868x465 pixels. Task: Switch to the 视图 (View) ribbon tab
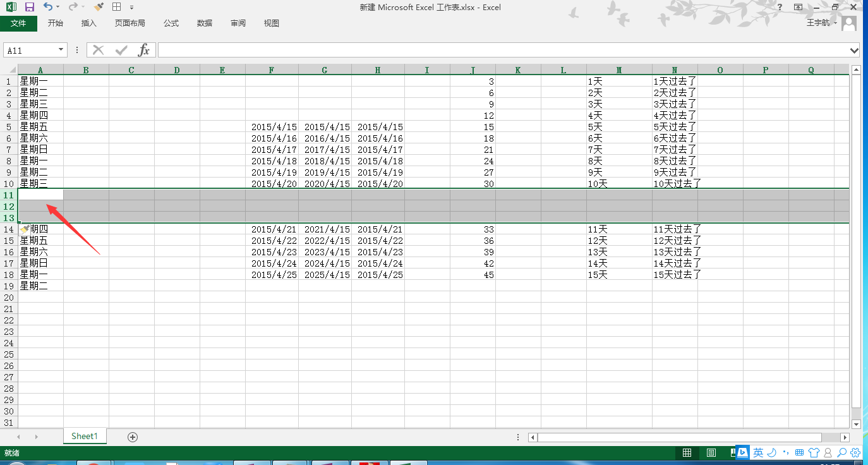(271, 23)
